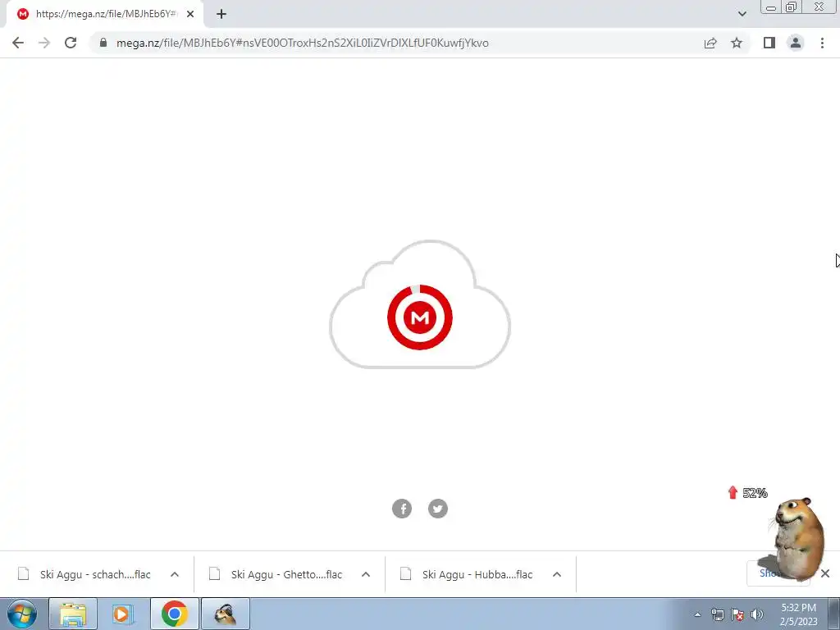Select the mega.nz file tab
Image resolution: width=840 pixels, height=630 pixels.
click(106, 14)
